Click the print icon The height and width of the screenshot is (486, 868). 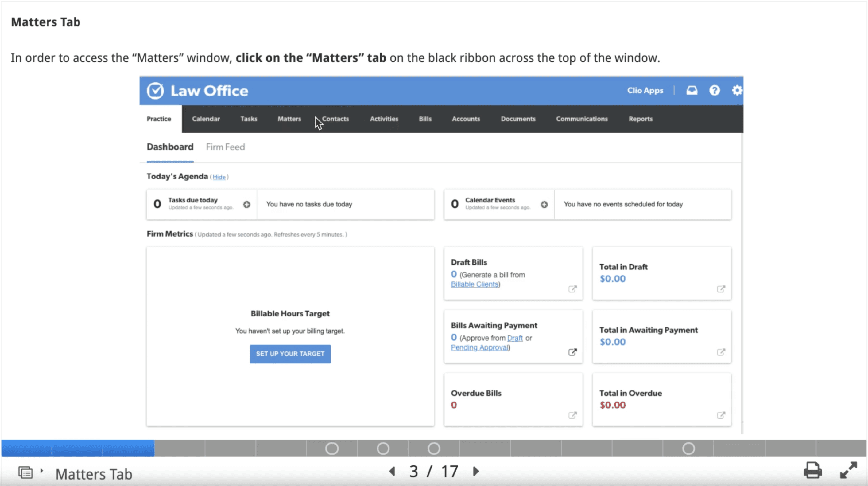click(x=812, y=470)
